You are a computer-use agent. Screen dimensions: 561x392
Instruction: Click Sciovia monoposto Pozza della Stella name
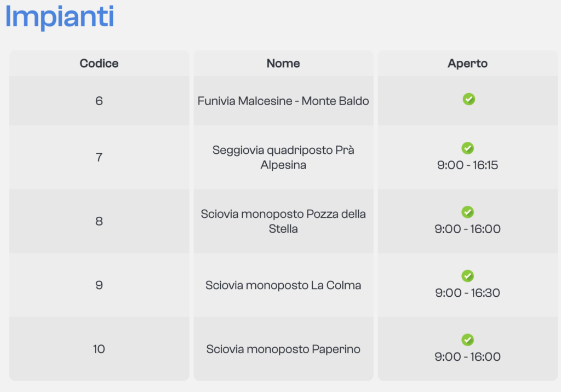point(283,221)
